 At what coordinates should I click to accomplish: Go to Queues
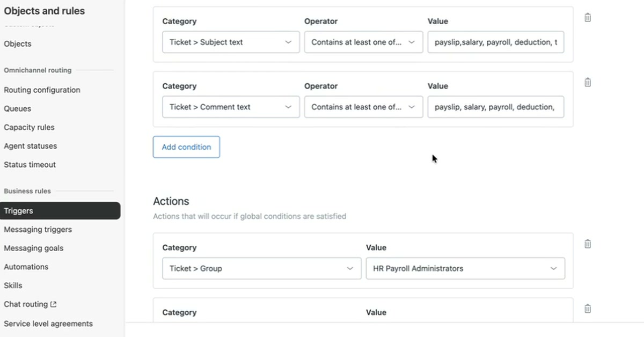click(18, 108)
